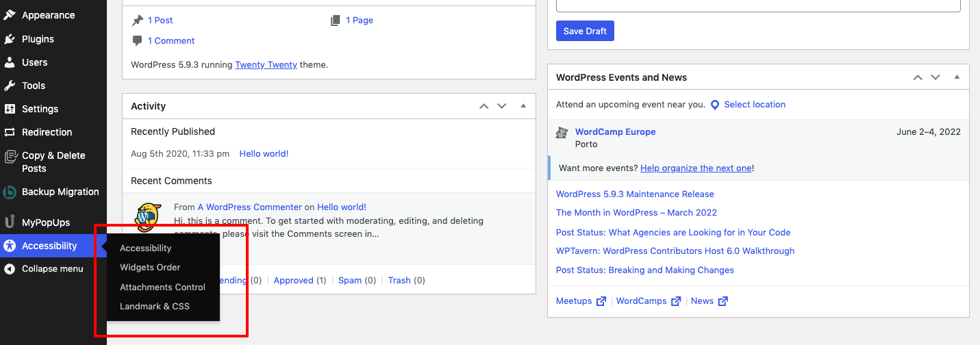Click the Accessibility figure icon in sidebar

(10, 246)
